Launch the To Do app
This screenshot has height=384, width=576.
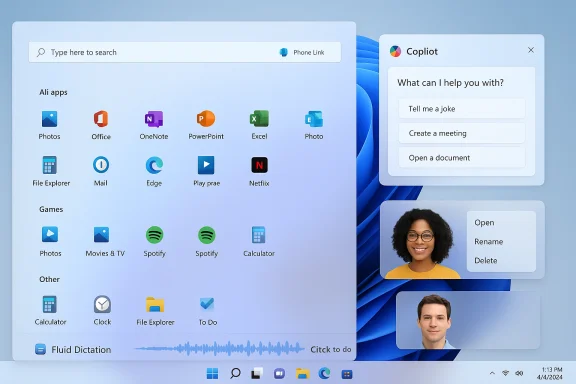[x=208, y=311]
